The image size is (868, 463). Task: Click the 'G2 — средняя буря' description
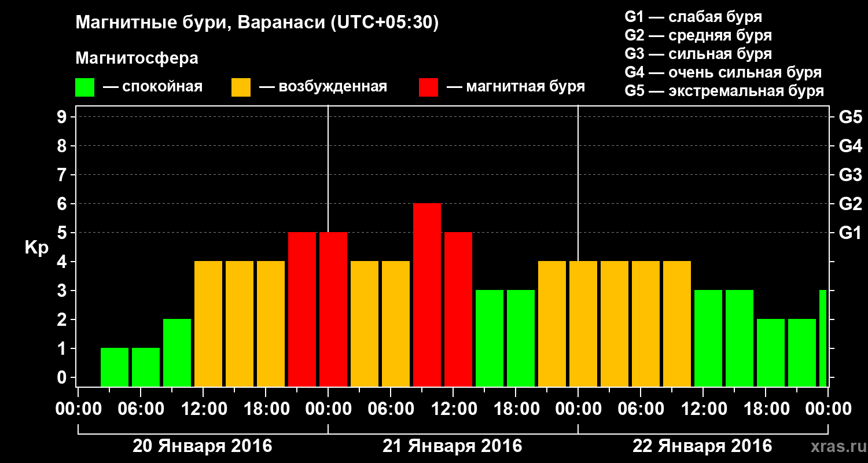pyautogui.click(x=698, y=35)
